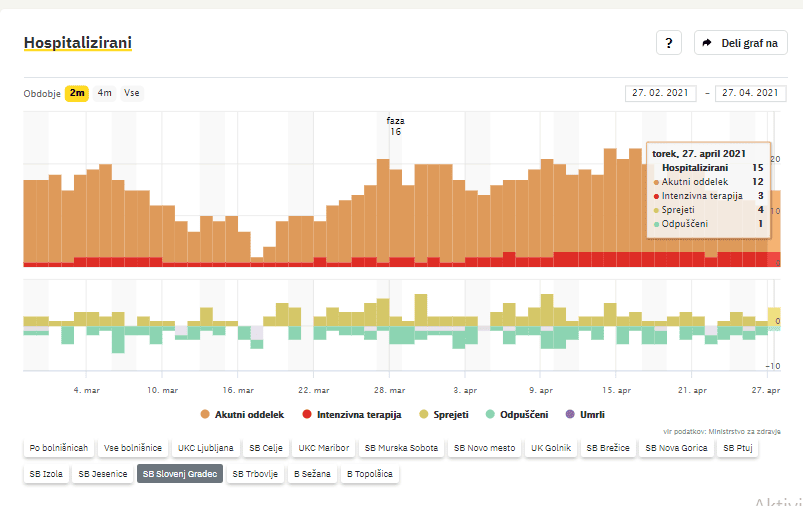803x506 pixels.
Task: Select the 2m period option
Action: click(x=77, y=93)
